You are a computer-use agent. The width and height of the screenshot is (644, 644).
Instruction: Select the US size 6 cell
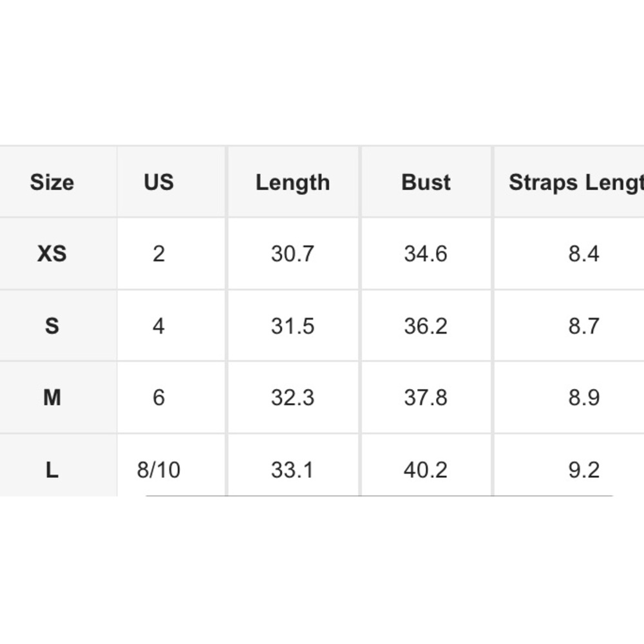tap(159, 397)
